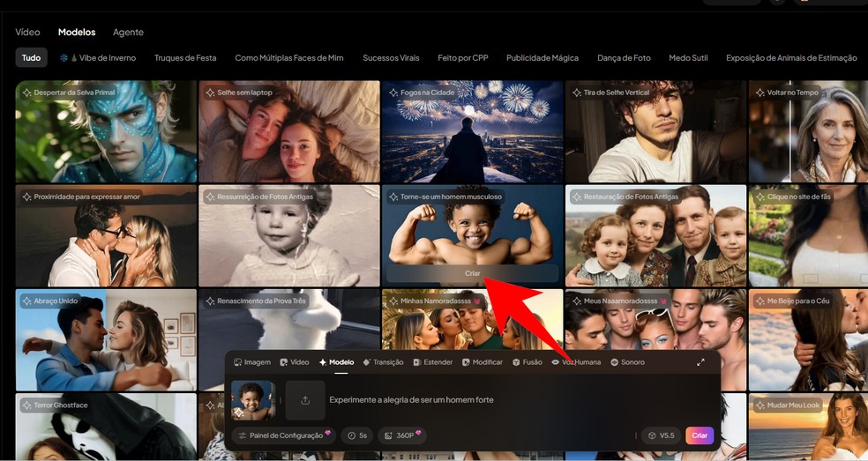Open the Minhas Namoradassss template
The width and height of the screenshot is (868, 461).
(472, 319)
